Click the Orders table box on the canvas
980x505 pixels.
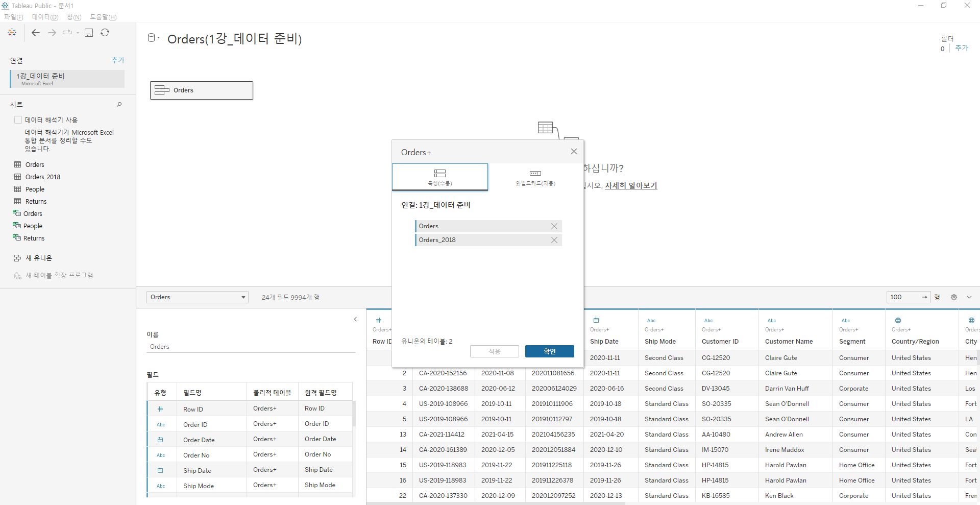pos(202,90)
